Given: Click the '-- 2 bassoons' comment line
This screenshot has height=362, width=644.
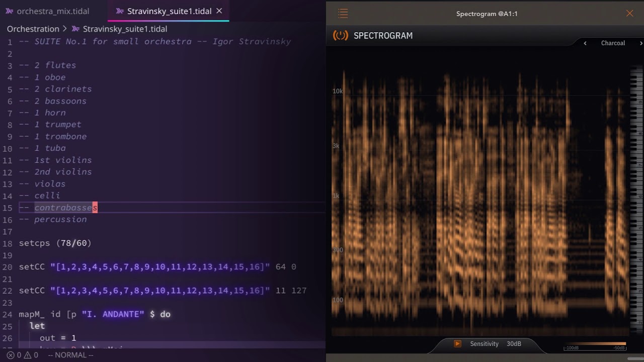Looking at the screenshot, I should click(53, 101).
